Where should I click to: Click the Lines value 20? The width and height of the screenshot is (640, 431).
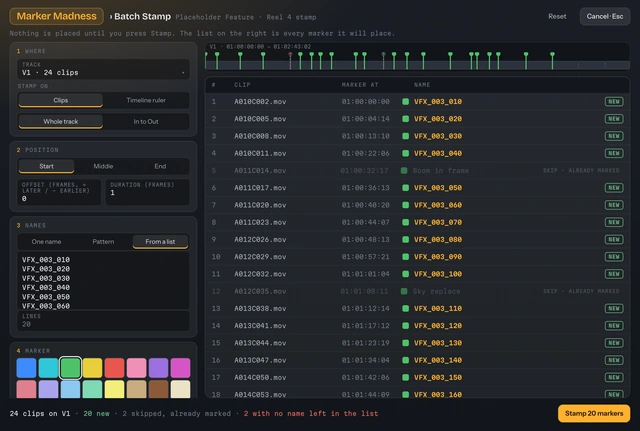coord(27,324)
